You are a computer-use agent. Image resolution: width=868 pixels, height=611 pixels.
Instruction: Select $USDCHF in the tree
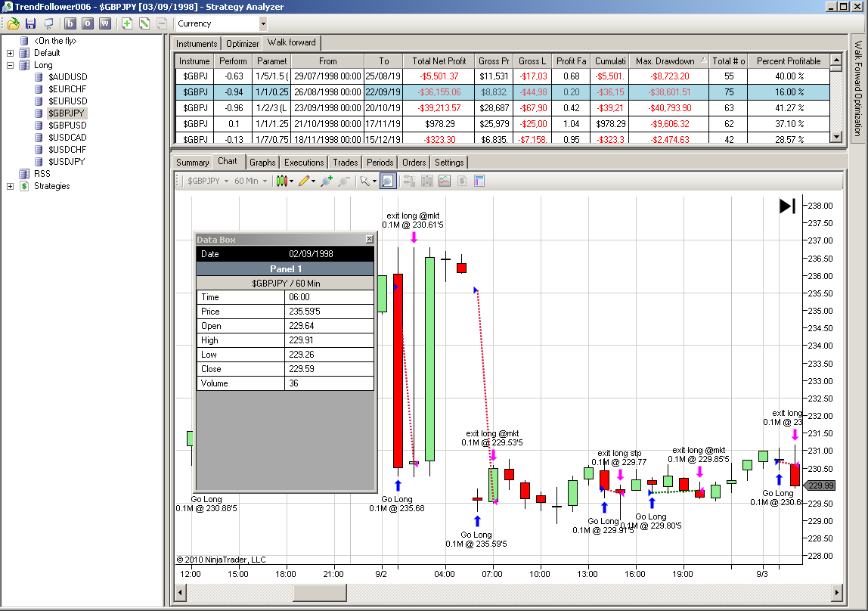coord(67,150)
